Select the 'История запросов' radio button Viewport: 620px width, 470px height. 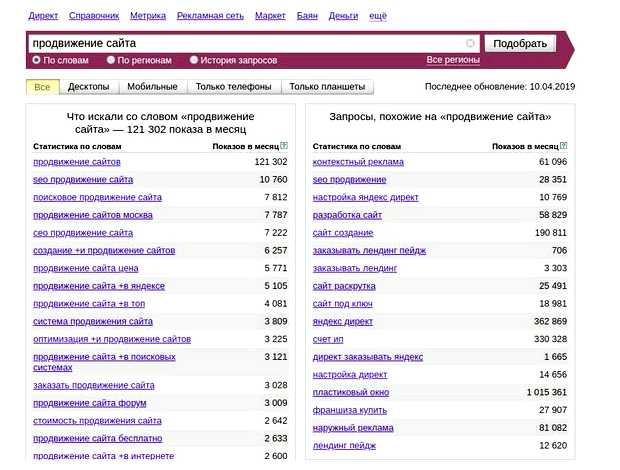(x=194, y=61)
